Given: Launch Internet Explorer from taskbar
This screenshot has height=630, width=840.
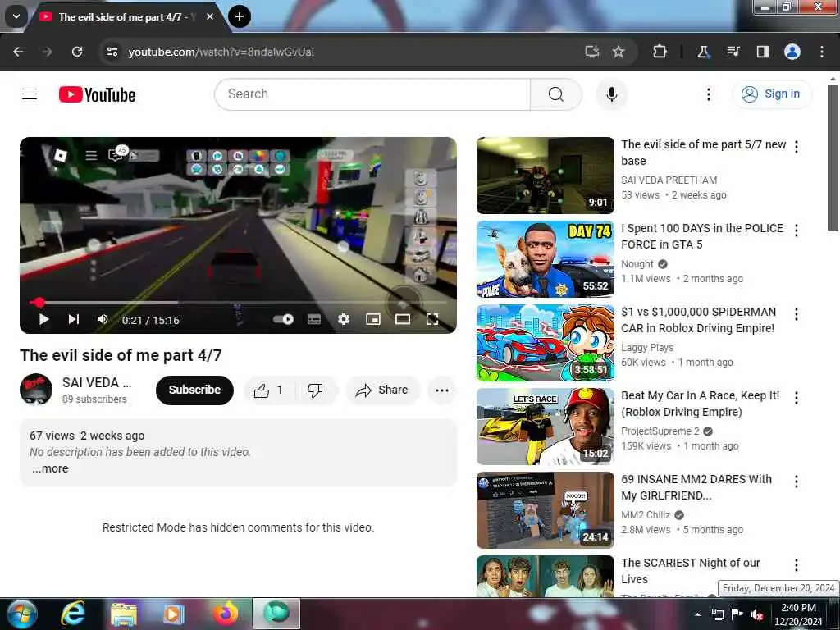Looking at the screenshot, I should [x=72, y=614].
